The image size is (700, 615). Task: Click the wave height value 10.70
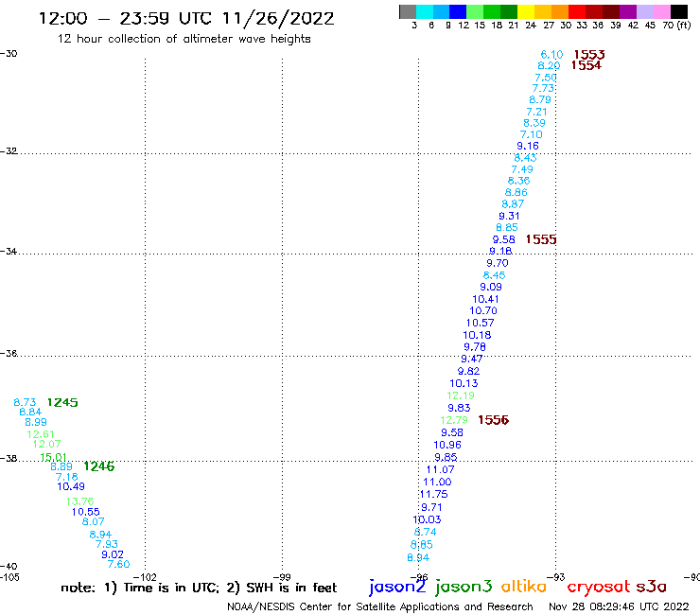(x=483, y=310)
